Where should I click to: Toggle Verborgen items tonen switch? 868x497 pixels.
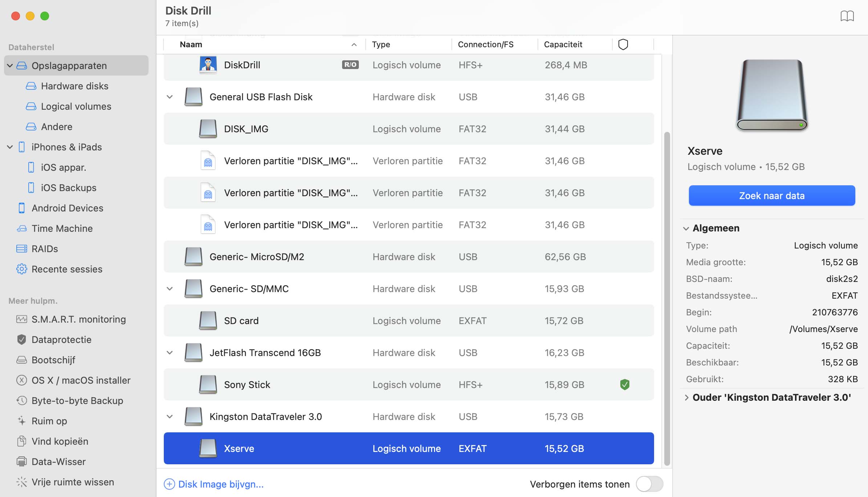[x=650, y=484]
